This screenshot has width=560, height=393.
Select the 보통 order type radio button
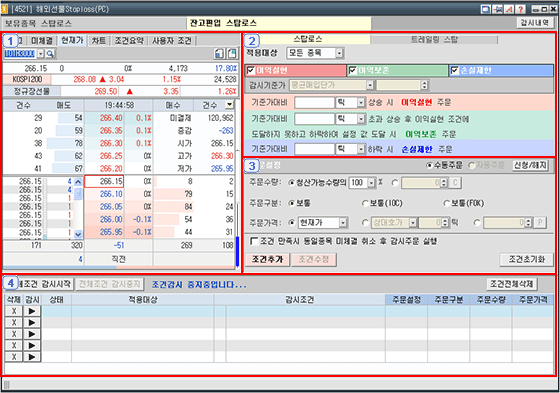(291, 203)
